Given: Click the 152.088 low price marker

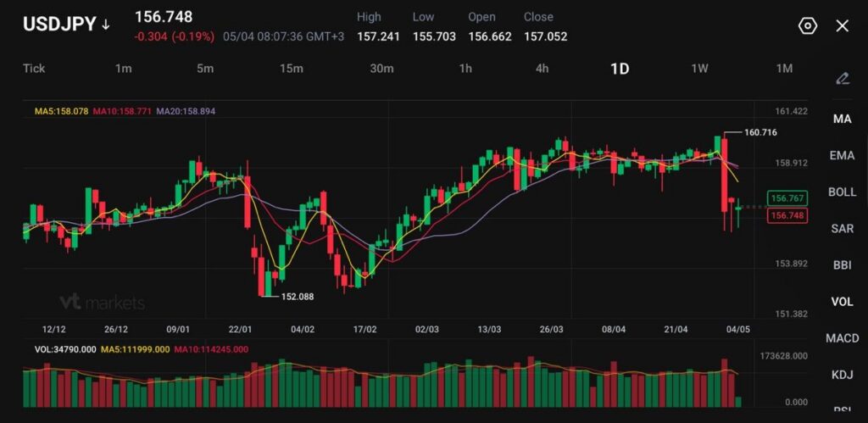Looking at the screenshot, I should [298, 297].
